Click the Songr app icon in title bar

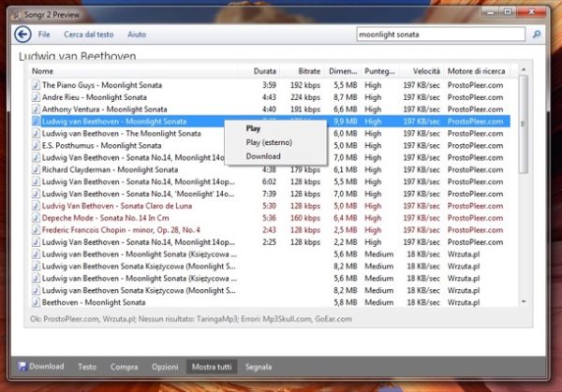15,15
